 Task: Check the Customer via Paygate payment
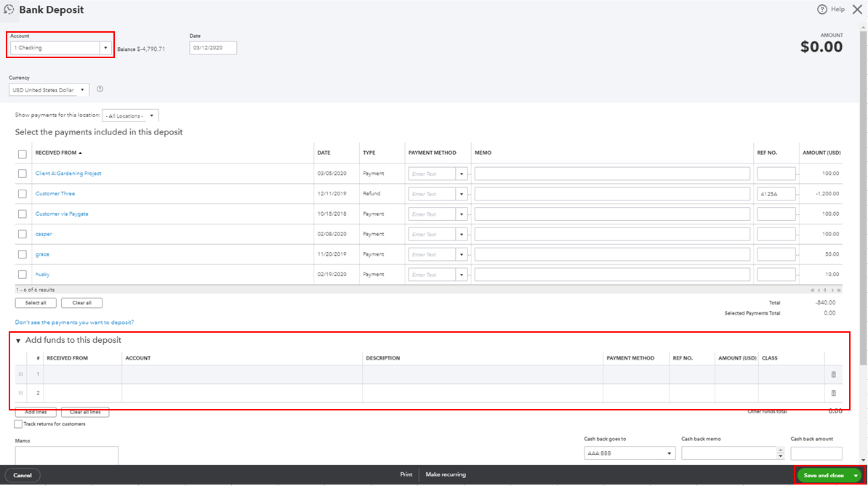tap(22, 214)
